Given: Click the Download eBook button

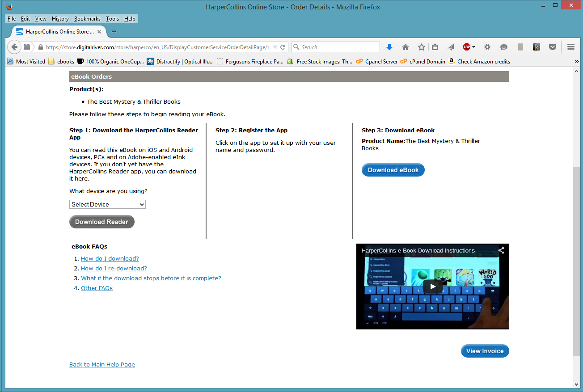Looking at the screenshot, I should 393,170.
